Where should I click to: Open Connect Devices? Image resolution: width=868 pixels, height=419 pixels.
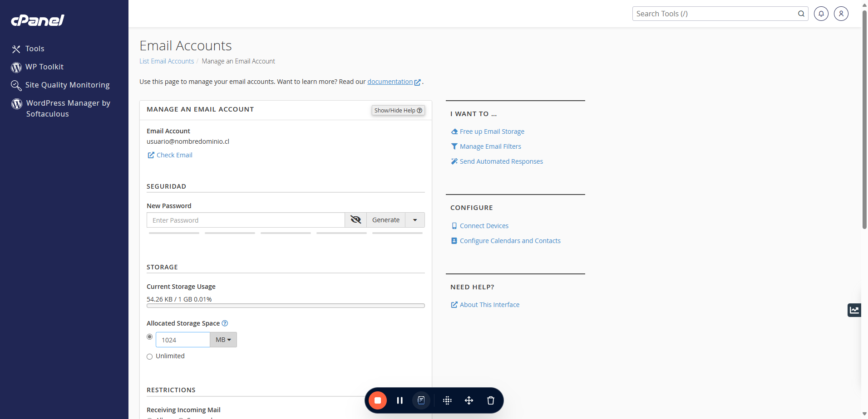coord(484,226)
